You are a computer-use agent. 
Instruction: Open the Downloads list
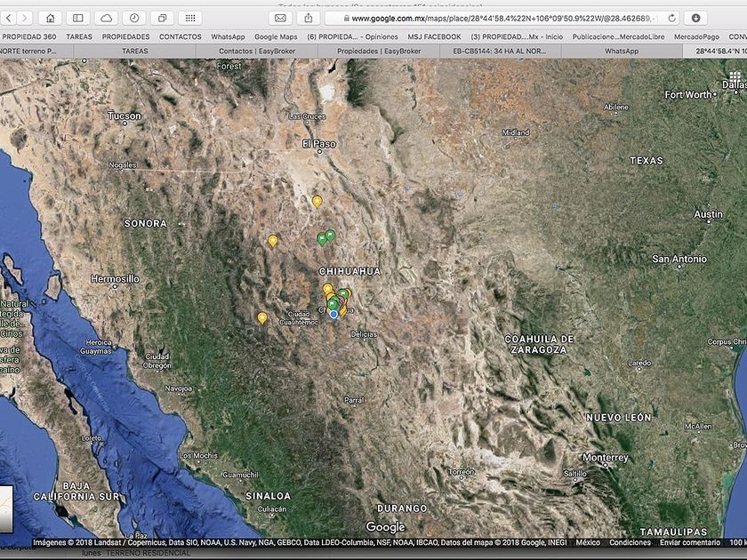[695, 18]
